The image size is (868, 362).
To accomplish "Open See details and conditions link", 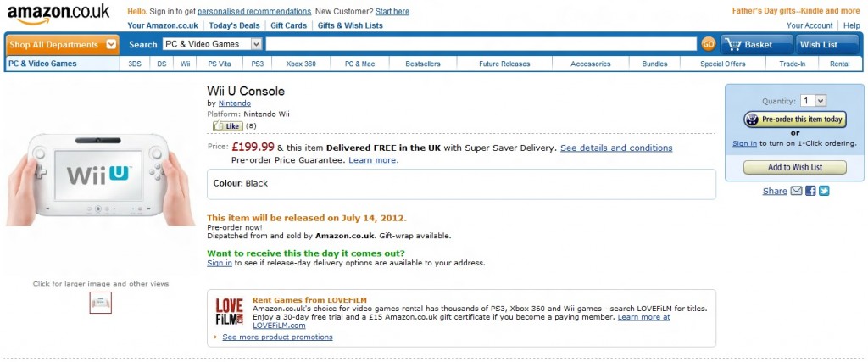I will click(616, 148).
